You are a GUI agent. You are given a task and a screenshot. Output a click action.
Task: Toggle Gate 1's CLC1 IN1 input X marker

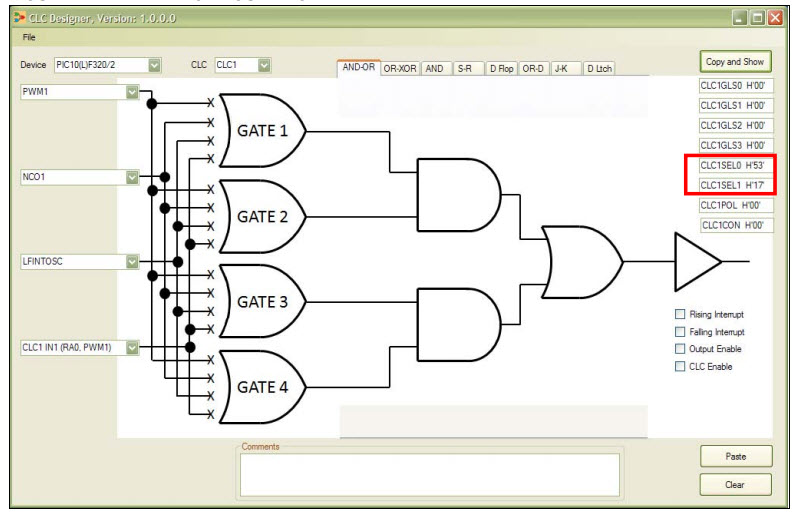pyautogui.click(x=210, y=159)
